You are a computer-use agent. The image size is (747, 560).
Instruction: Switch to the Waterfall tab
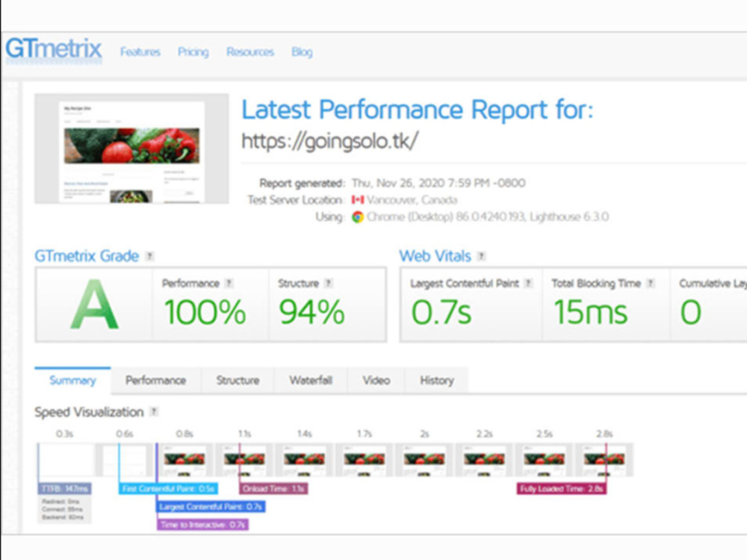pyautogui.click(x=311, y=381)
